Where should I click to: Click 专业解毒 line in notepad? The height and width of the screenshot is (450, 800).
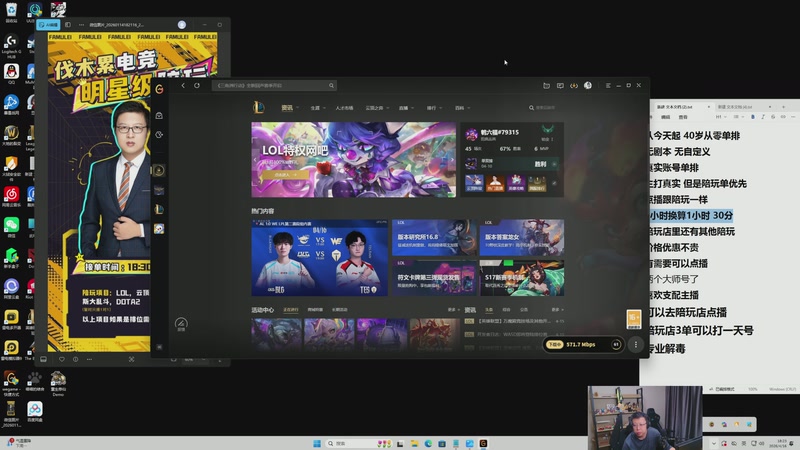tap(667, 349)
